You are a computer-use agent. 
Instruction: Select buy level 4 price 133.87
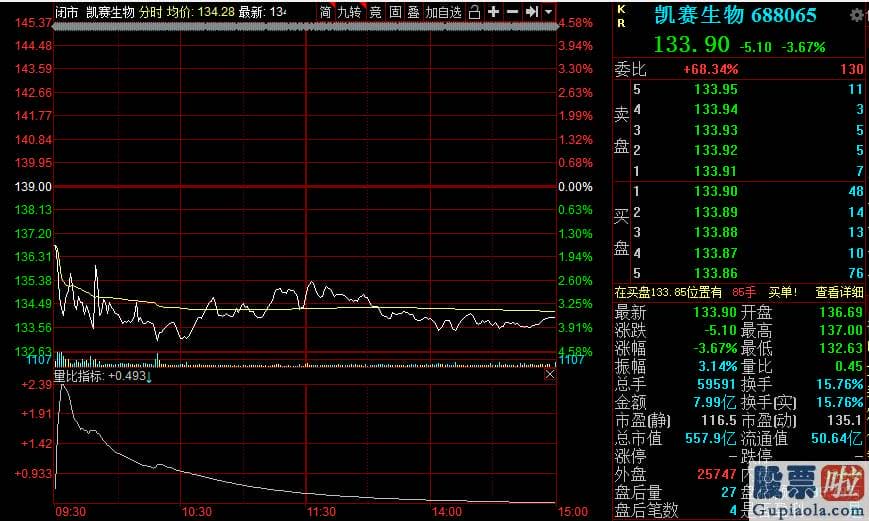[716, 253]
